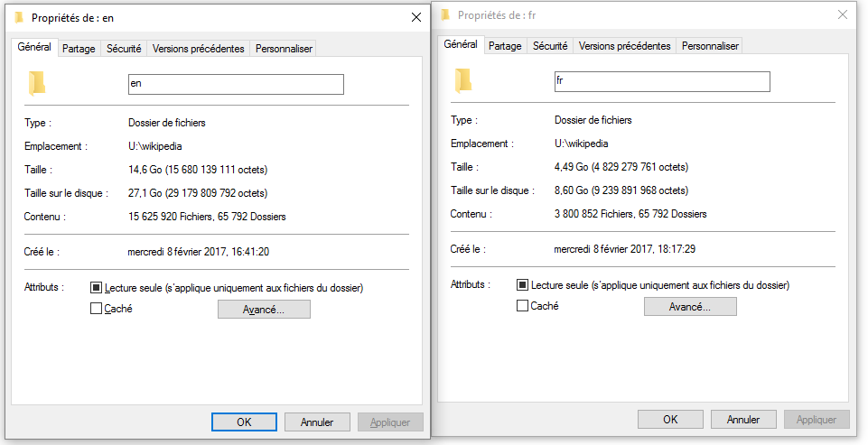This screenshot has height=445, width=868.
Task: Click the large folder icon beside the 'en' name
Action: (37, 84)
